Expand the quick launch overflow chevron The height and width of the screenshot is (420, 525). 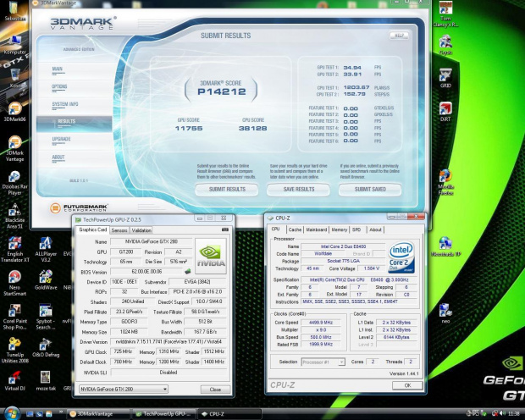coord(61,412)
